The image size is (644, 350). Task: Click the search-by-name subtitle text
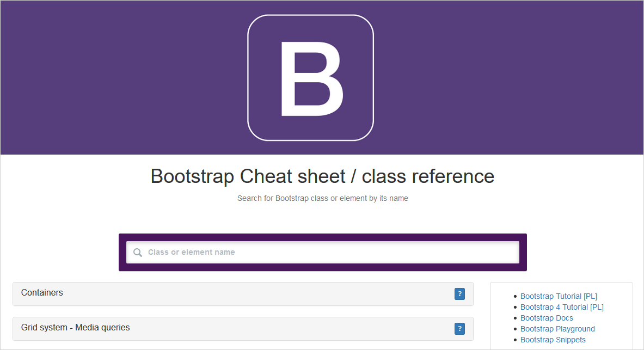pos(322,199)
